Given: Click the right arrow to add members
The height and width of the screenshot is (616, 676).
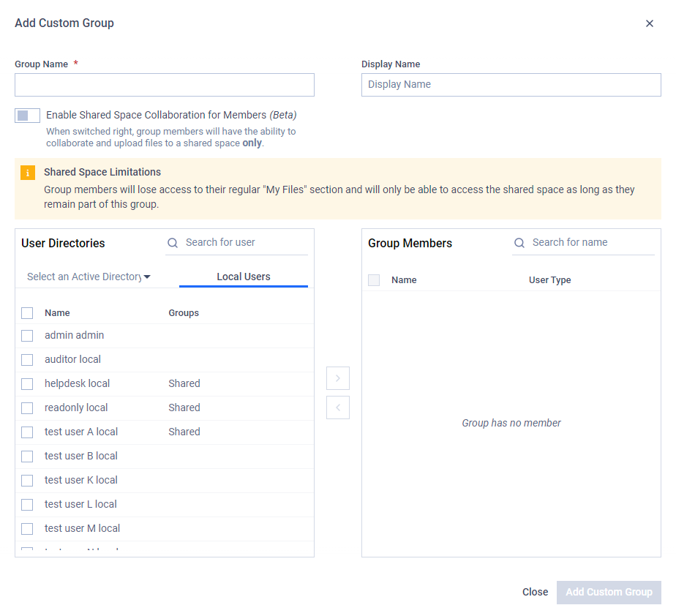Looking at the screenshot, I should pos(338,378).
